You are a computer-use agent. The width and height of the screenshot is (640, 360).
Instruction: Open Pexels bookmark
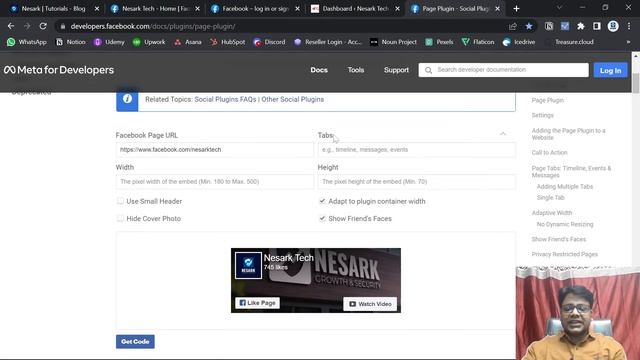[x=439, y=42]
